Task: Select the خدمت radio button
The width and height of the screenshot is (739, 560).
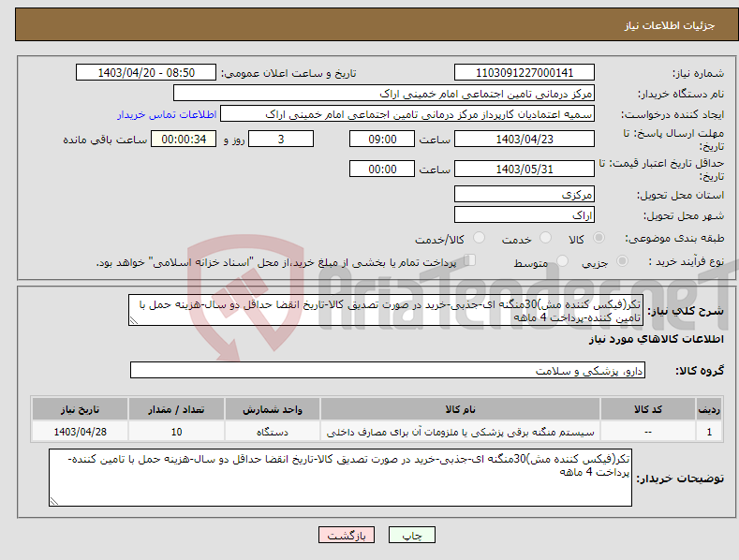Action: coord(545,238)
